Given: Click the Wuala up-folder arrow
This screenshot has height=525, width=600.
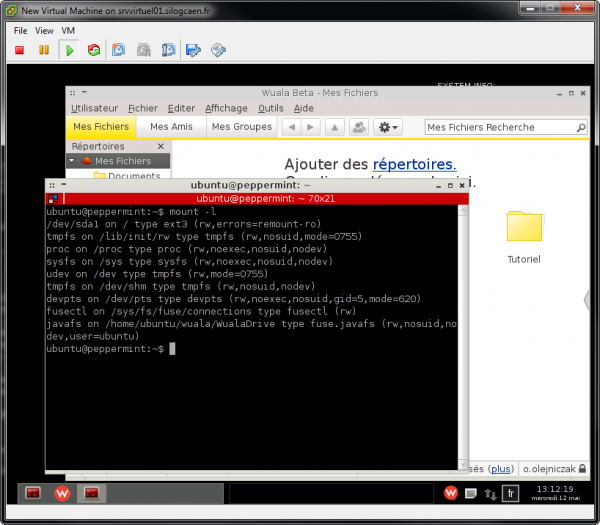Looking at the screenshot, I should (334, 127).
